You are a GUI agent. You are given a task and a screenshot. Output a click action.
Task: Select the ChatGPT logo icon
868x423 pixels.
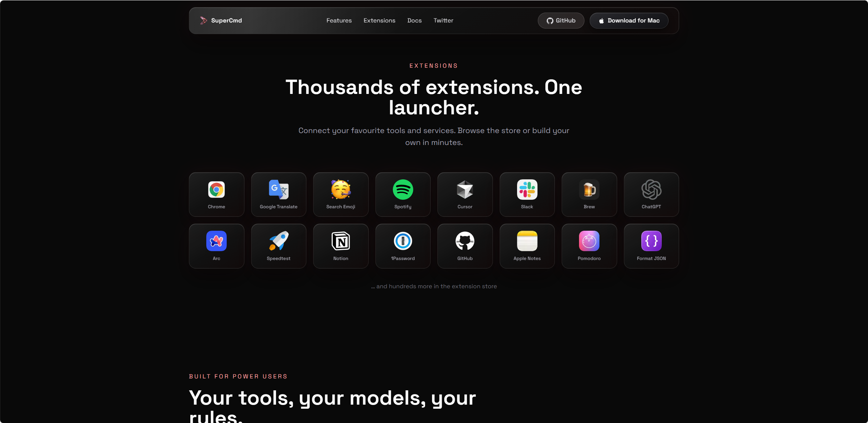coord(651,190)
